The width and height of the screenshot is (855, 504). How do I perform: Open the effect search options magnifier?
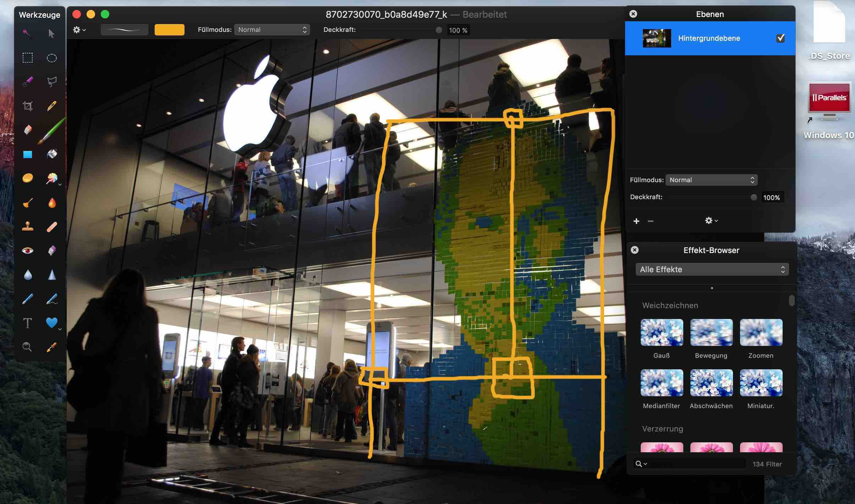coord(641,464)
